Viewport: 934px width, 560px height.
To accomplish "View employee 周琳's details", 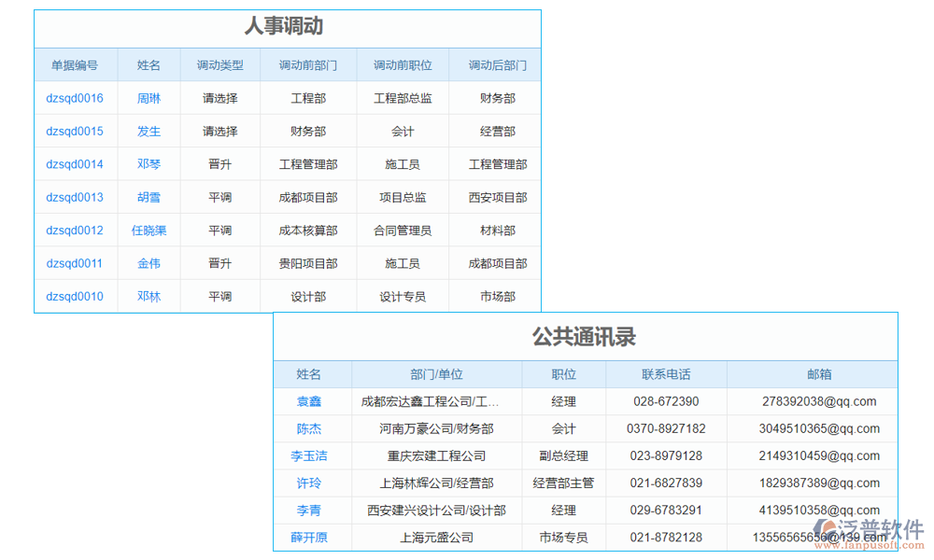I will pyautogui.click(x=149, y=98).
